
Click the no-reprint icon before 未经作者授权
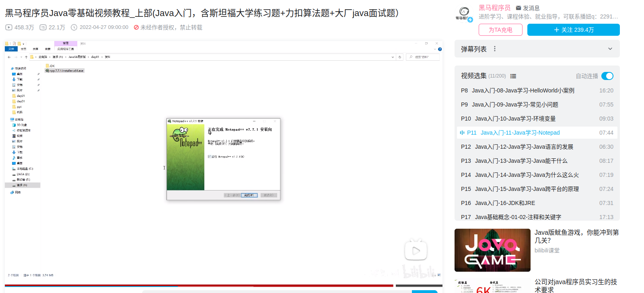coord(136,27)
